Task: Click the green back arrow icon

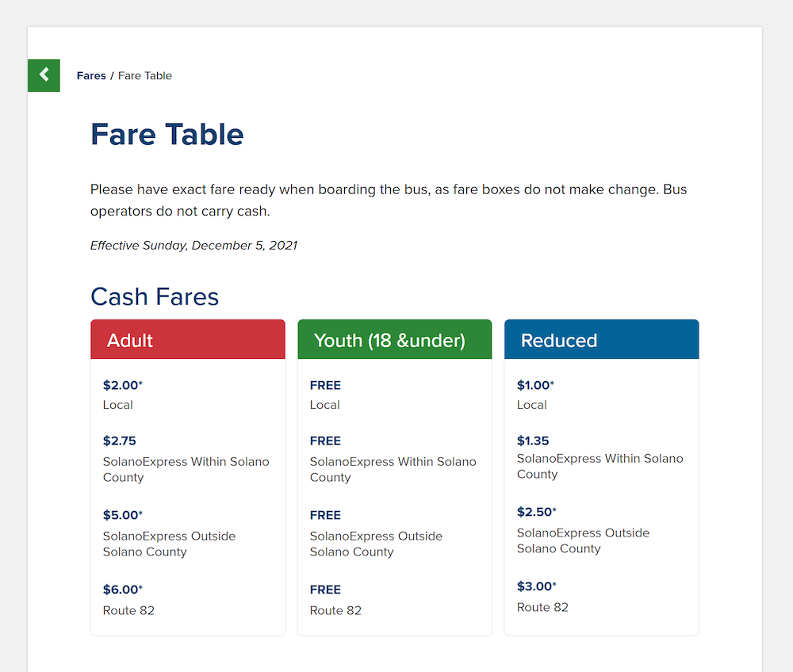Action: tap(44, 75)
